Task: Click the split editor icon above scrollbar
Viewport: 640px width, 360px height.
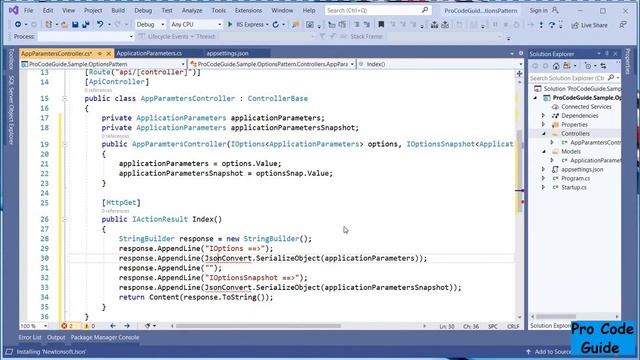Action: pos(519,74)
